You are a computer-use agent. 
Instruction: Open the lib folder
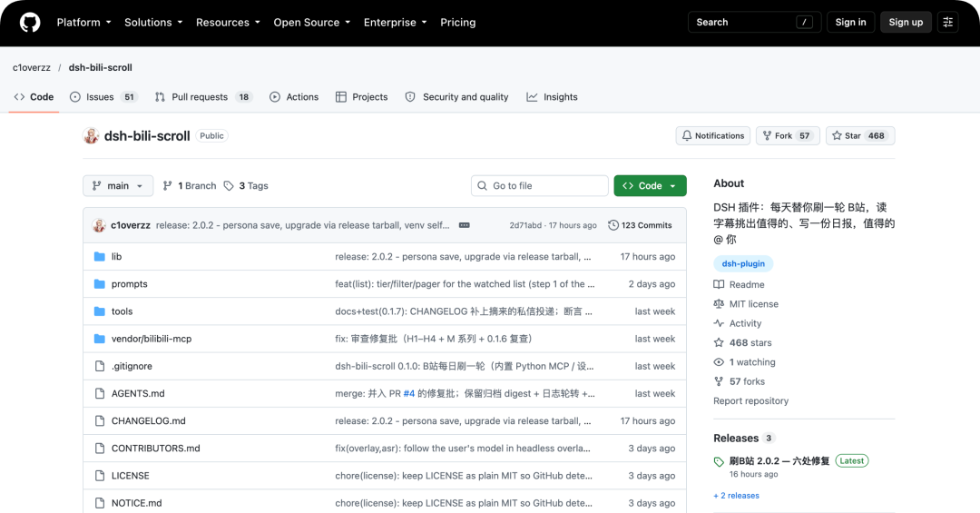(116, 256)
